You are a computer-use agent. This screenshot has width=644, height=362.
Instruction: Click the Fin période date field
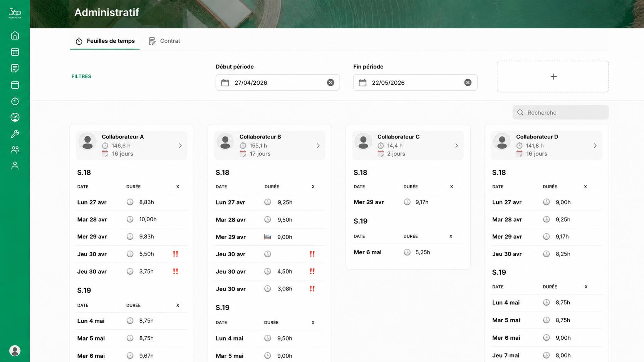pos(415,83)
